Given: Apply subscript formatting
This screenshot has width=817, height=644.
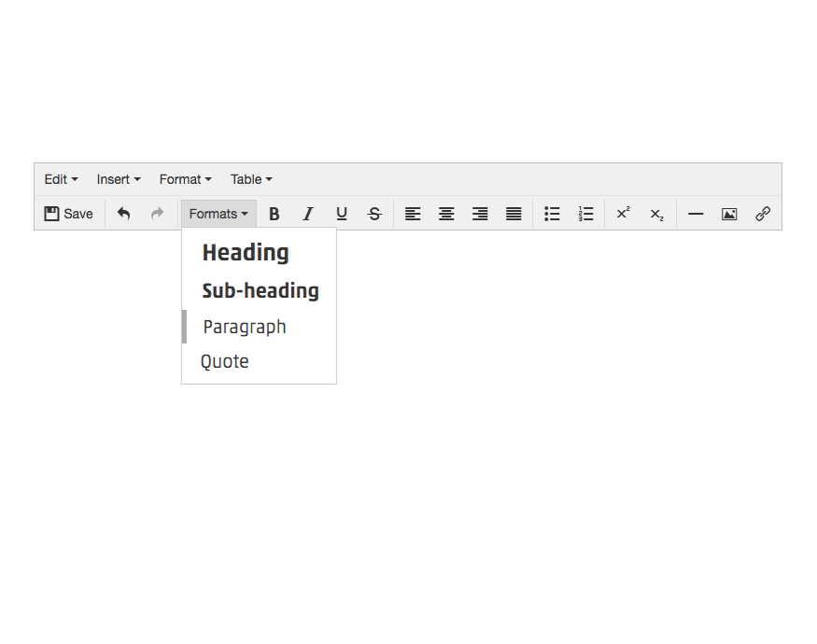Looking at the screenshot, I should click(x=657, y=214).
